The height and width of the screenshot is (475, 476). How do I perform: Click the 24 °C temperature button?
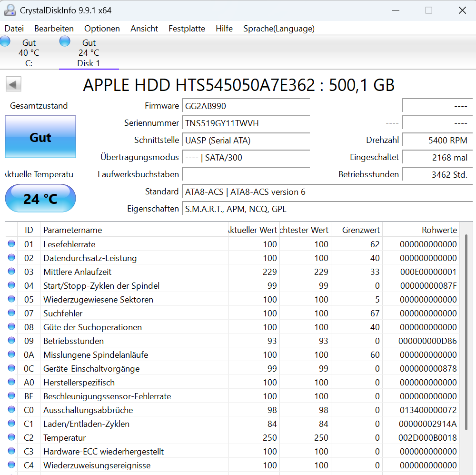coord(40,199)
